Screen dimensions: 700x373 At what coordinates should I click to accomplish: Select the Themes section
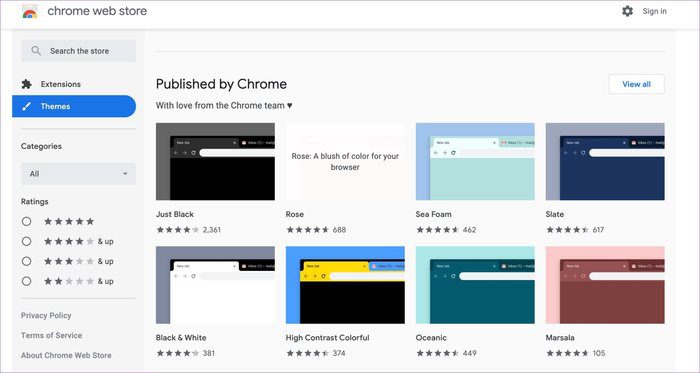pyautogui.click(x=74, y=106)
